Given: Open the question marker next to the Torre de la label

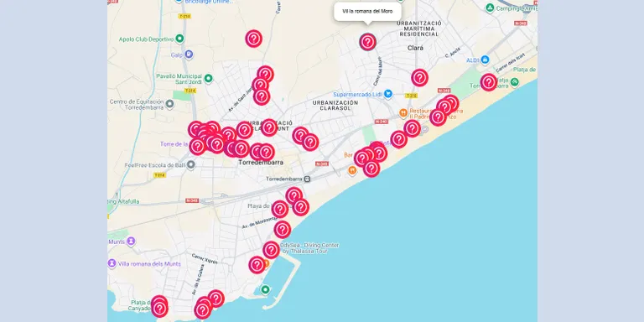Looking at the screenshot, I should coord(197,146).
